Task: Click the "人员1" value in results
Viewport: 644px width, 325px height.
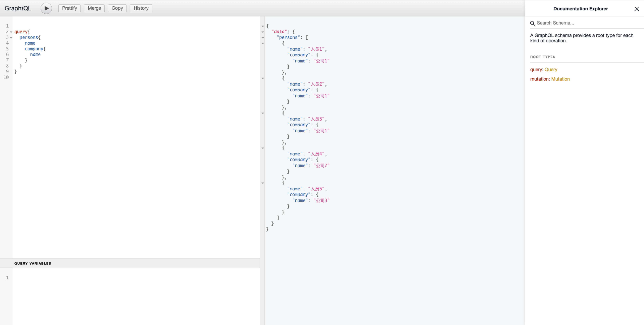Action: [316, 49]
